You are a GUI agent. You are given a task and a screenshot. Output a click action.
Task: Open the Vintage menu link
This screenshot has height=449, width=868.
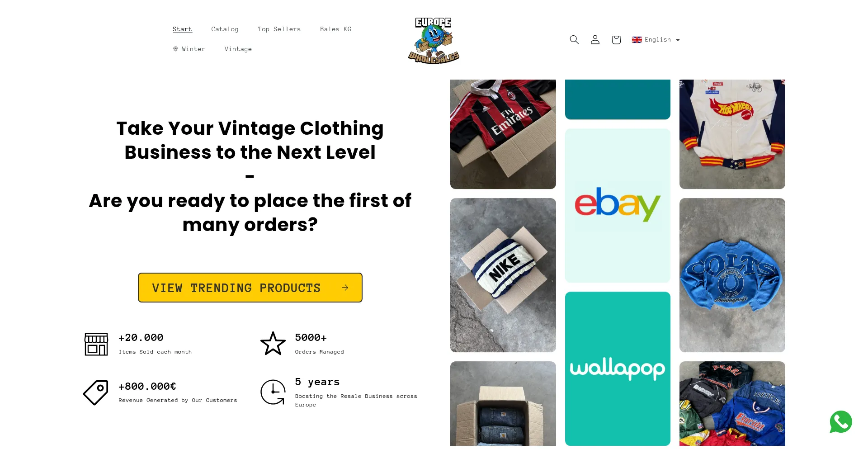click(x=238, y=49)
